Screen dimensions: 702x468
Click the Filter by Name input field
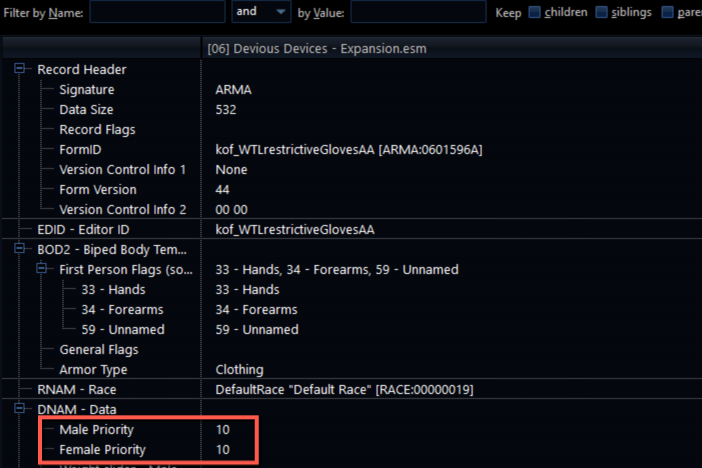pos(157,12)
